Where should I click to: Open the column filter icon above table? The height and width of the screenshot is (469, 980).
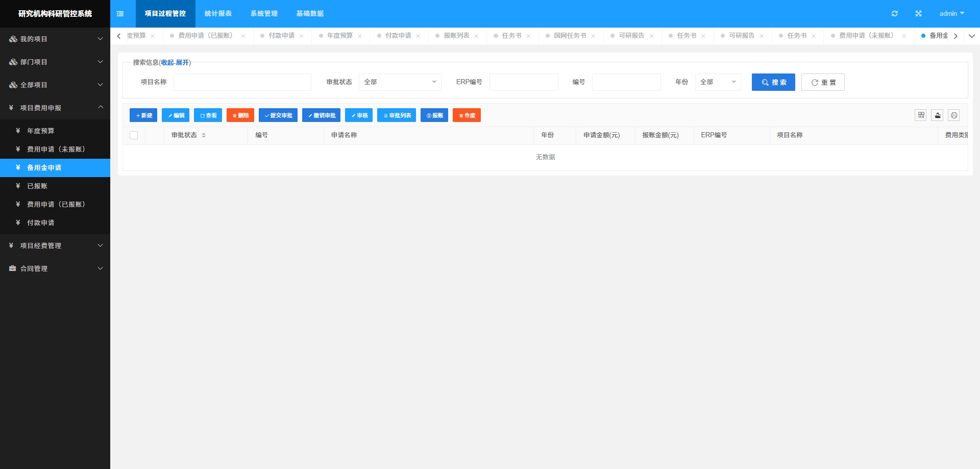point(921,115)
